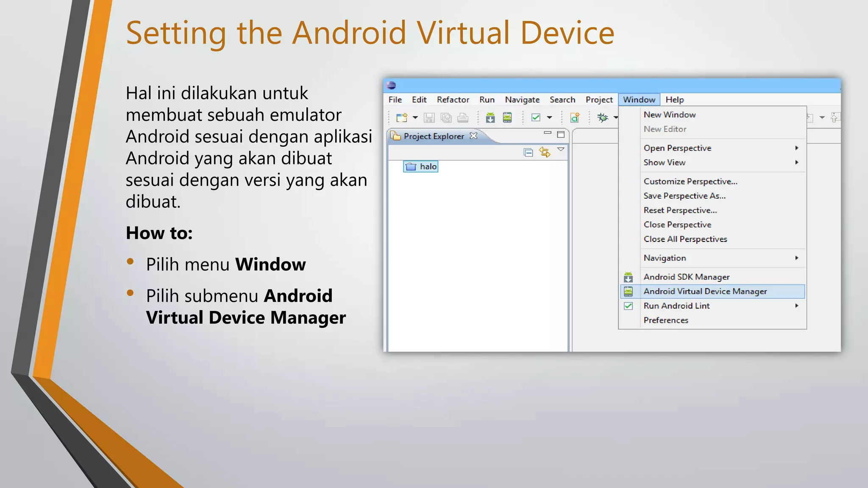Open the Help menu
The image size is (868, 488).
674,100
